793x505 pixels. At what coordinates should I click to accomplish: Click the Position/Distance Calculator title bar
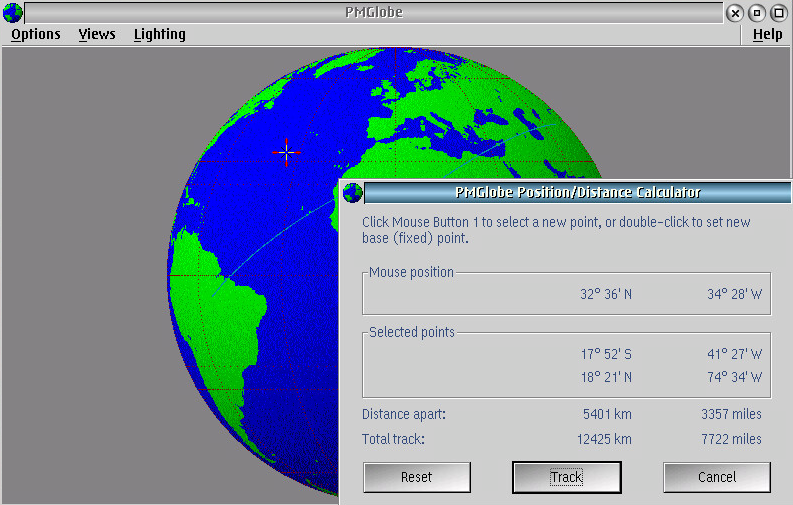click(578, 193)
